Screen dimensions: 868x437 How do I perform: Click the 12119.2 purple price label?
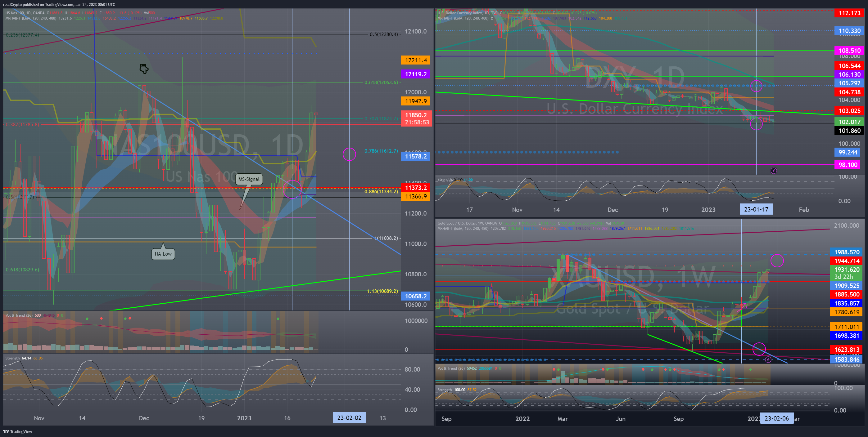click(x=415, y=74)
